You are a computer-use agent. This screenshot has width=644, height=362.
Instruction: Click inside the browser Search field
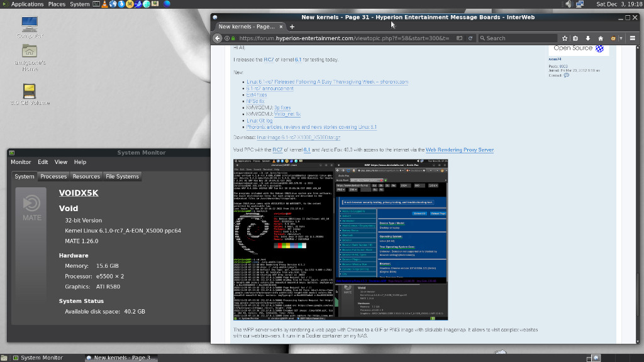(x=518, y=38)
